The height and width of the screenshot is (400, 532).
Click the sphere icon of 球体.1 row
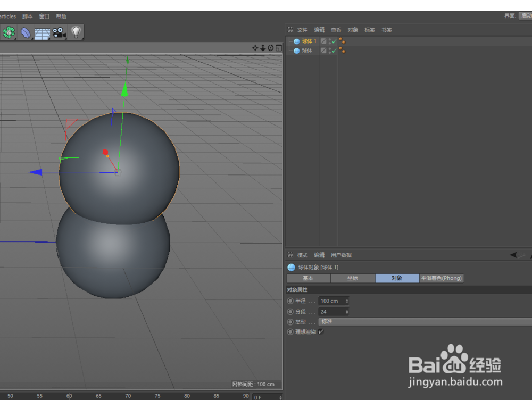coord(296,41)
